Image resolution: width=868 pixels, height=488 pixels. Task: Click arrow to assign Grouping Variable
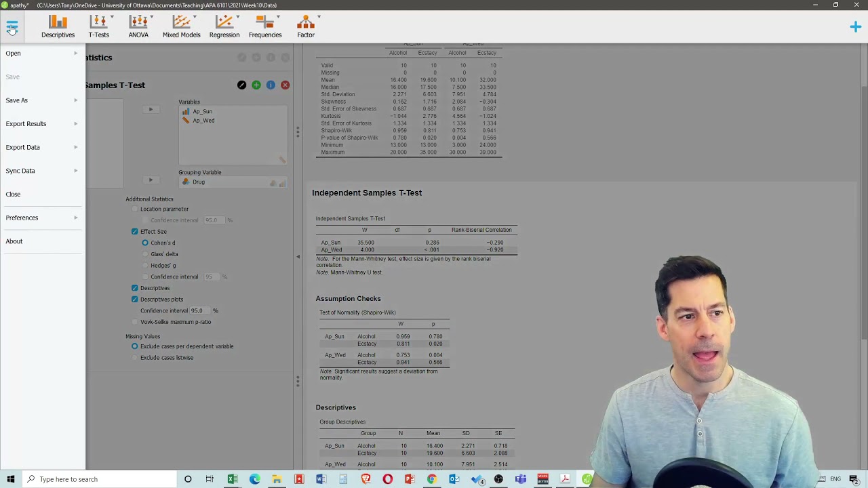coord(151,180)
